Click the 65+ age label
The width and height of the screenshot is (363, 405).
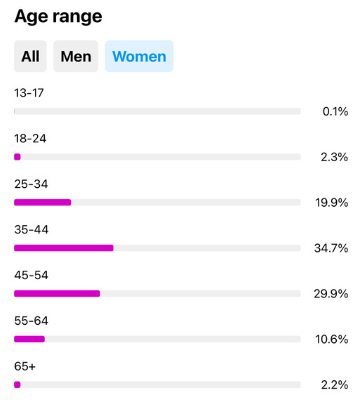25,366
